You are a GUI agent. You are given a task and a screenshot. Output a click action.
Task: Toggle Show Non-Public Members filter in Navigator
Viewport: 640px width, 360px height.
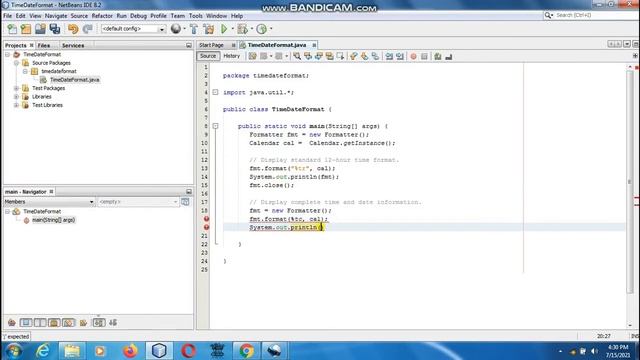click(x=54, y=323)
